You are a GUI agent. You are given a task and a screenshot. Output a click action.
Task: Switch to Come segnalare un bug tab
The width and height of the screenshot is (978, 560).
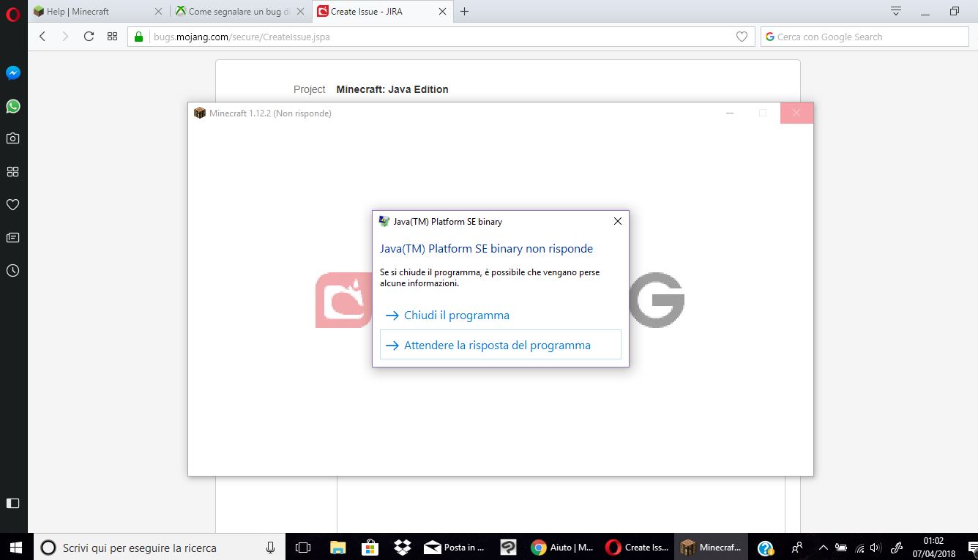click(241, 12)
